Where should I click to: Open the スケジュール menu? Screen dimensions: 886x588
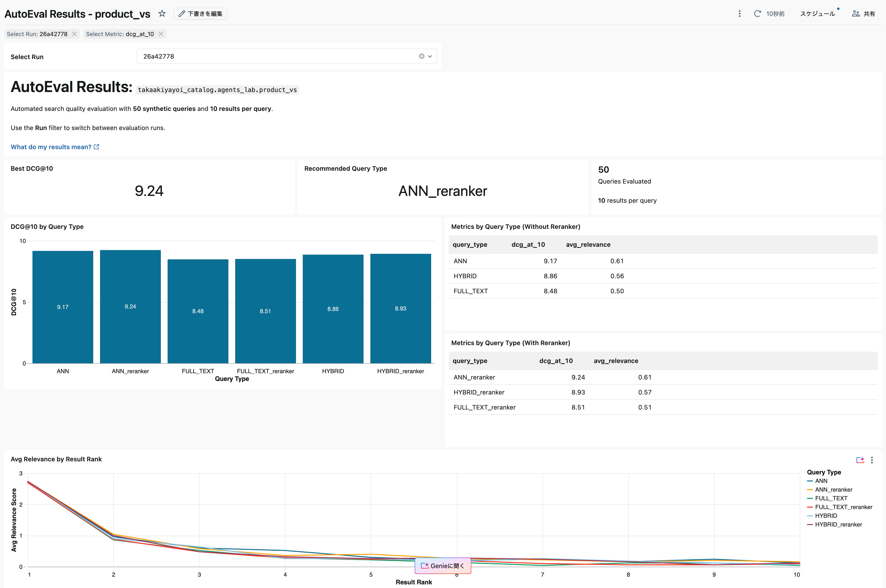[x=817, y=14]
